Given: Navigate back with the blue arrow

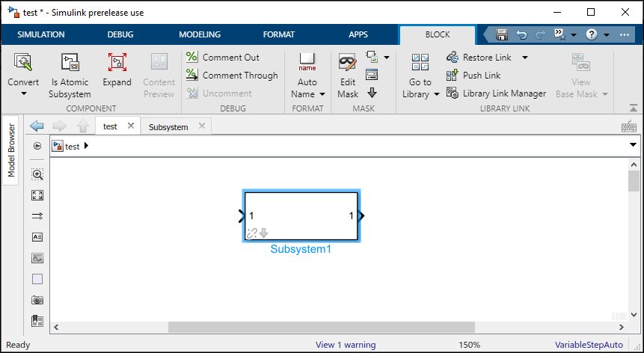Looking at the screenshot, I should pyautogui.click(x=37, y=126).
